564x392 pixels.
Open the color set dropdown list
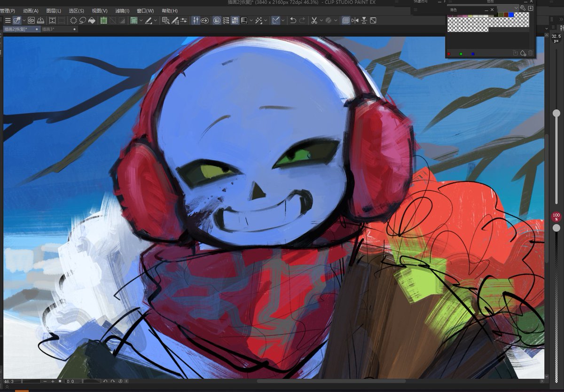pyautogui.click(x=516, y=8)
